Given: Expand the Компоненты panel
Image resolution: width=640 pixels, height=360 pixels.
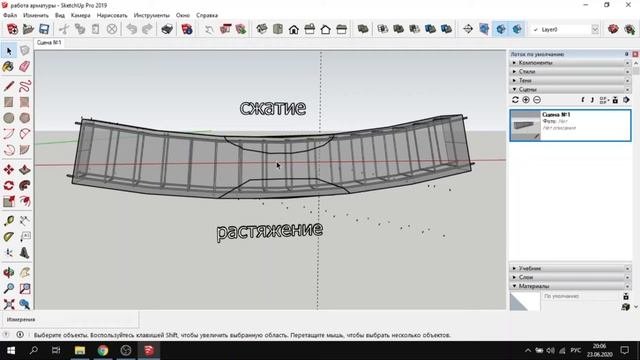Looking at the screenshot, I should click(570, 63).
